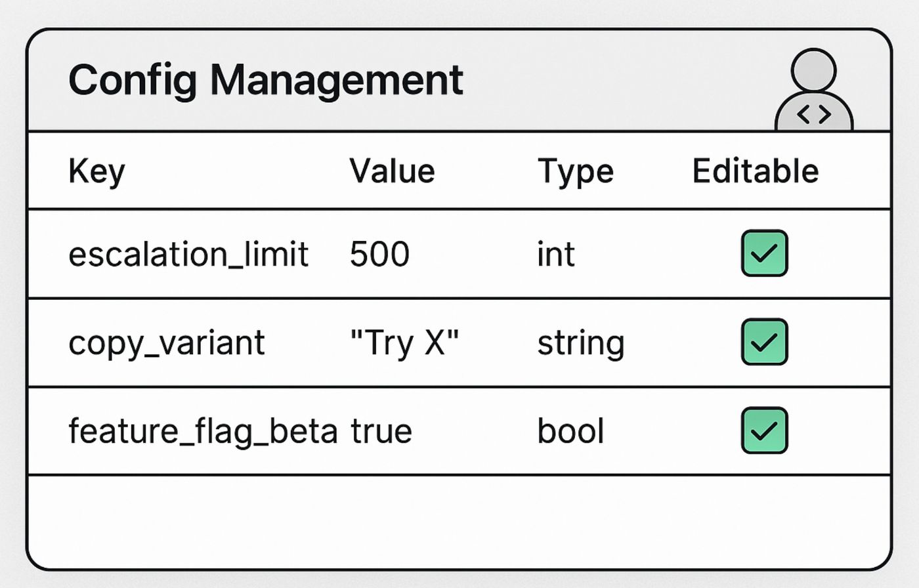919x588 pixels.
Task: Edit the 500 value field
Action: (x=379, y=254)
